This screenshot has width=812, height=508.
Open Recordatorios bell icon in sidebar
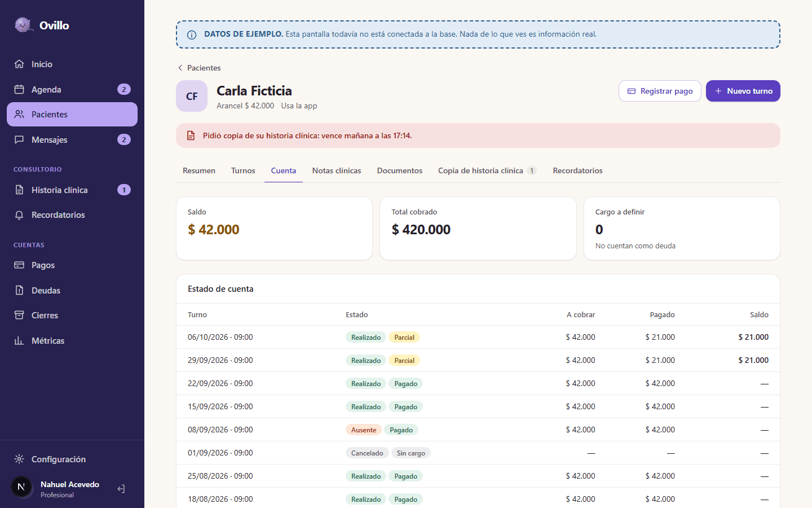[x=19, y=215]
